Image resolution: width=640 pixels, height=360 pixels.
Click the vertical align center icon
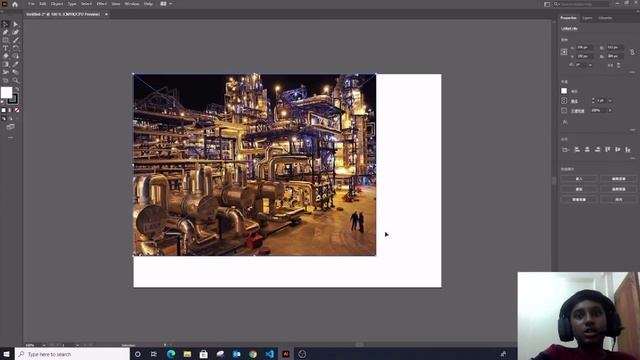click(x=618, y=149)
